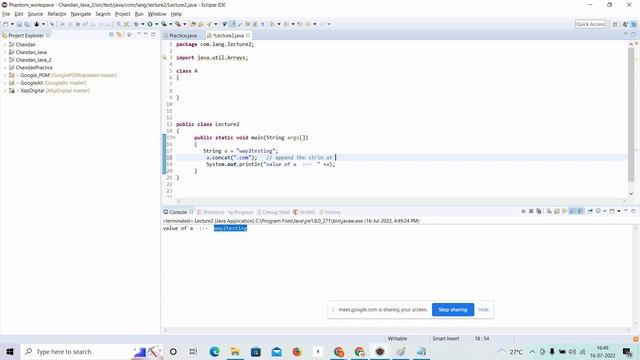This screenshot has height=360, width=640.
Task: Collapse all in Project Explorer
Action: tap(111, 35)
